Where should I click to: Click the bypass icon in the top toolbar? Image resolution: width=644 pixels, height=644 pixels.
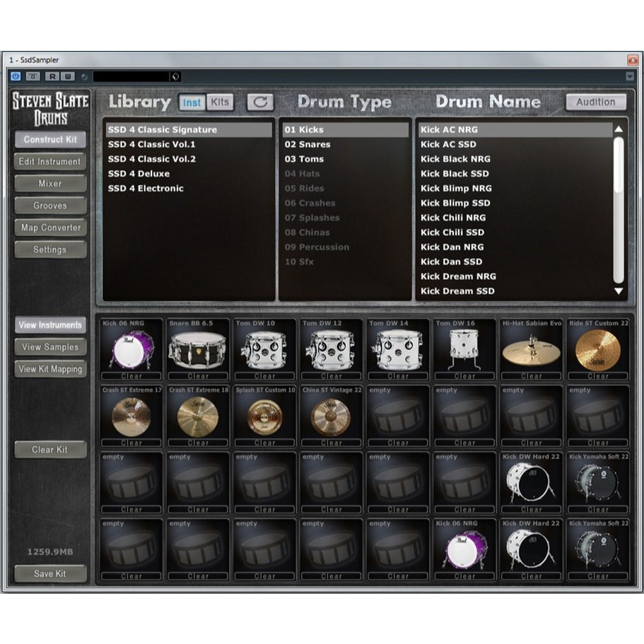point(33,75)
